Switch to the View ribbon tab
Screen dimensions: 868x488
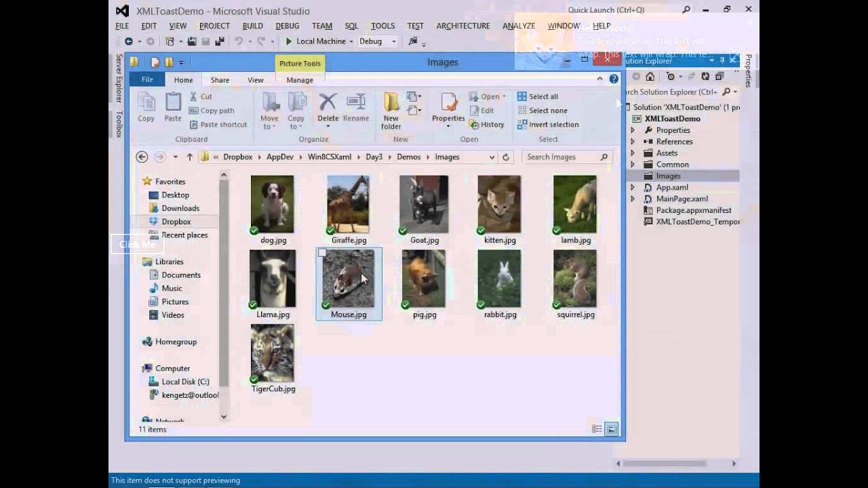pyautogui.click(x=256, y=80)
